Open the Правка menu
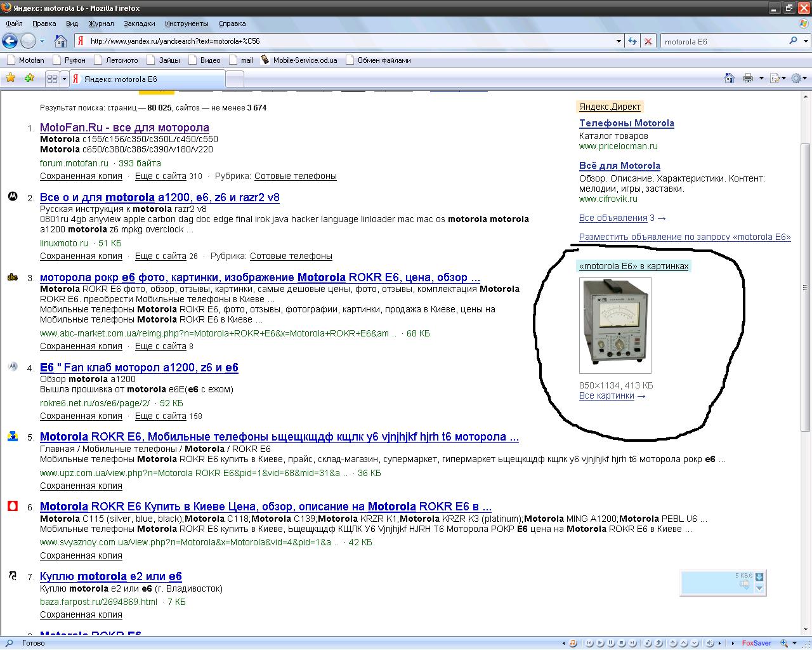 [44, 23]
